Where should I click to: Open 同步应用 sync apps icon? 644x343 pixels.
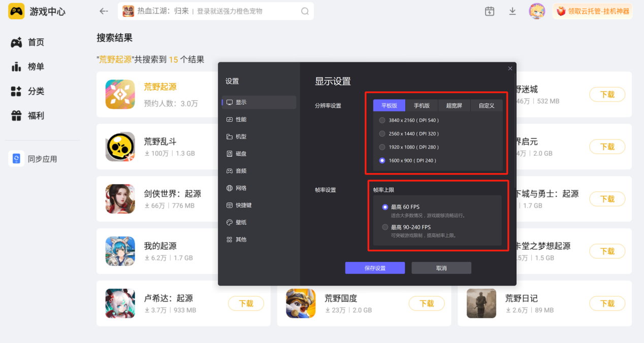point(16,159)
